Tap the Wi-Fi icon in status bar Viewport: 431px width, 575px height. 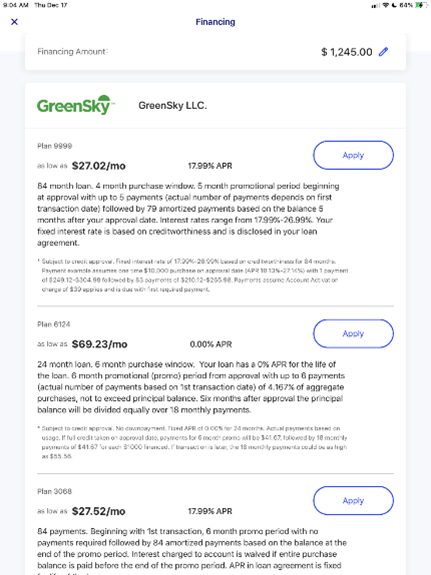pyautogui.click(x=386, y=5)
